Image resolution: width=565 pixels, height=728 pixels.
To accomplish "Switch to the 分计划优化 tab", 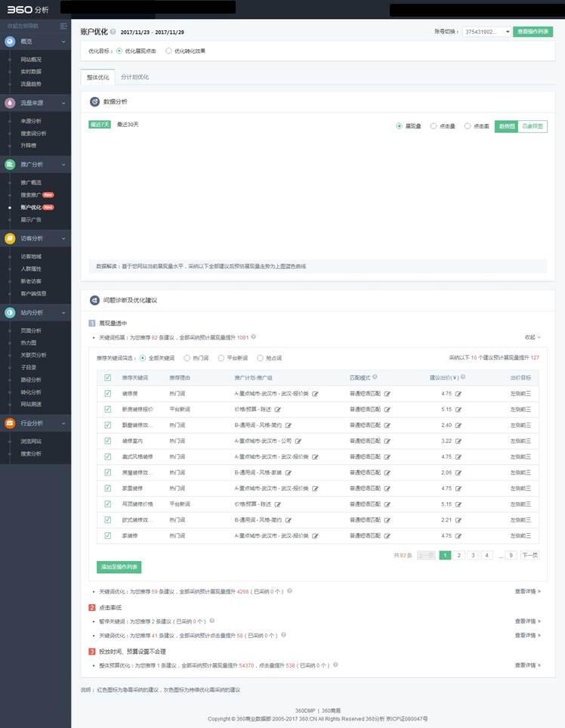I will point(135,77).
